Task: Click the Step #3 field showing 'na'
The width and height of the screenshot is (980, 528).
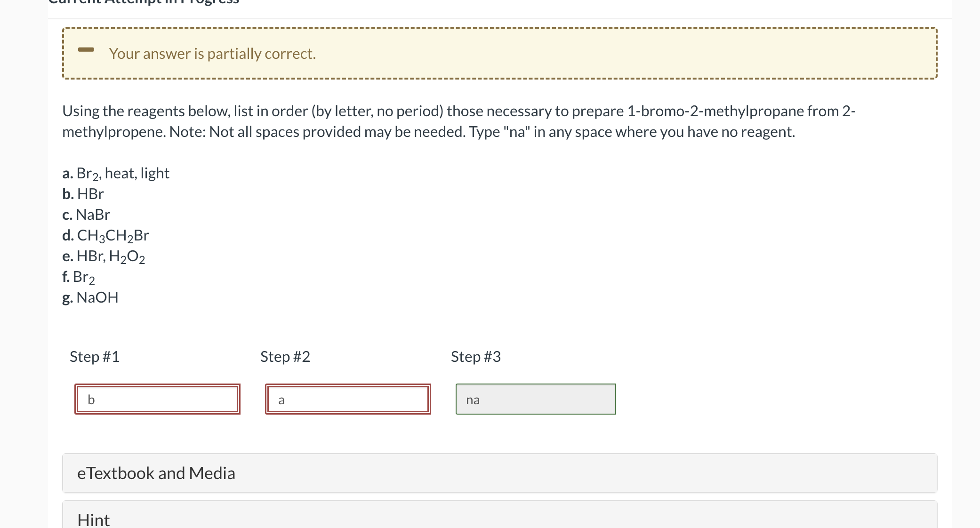Action: coord(535,399)
